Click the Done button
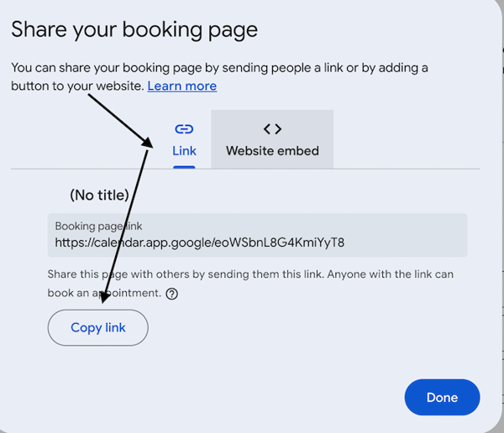Viewport: 504px width, 433px height. 442,398
